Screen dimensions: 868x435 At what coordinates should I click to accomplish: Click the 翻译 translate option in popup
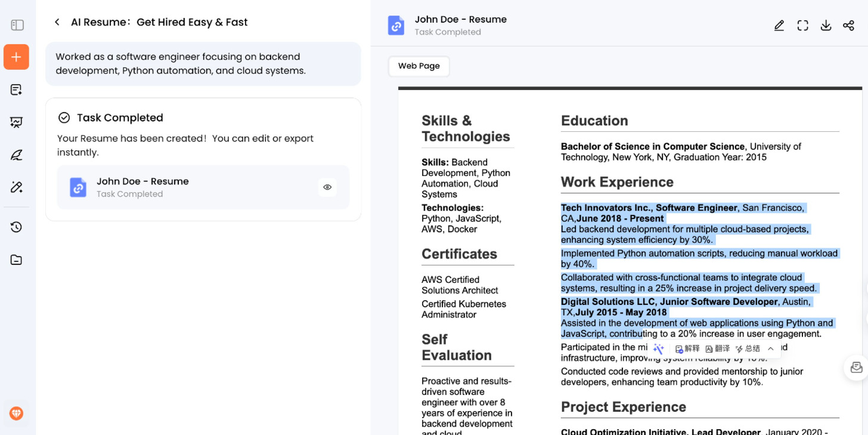(x=717, y=349)
